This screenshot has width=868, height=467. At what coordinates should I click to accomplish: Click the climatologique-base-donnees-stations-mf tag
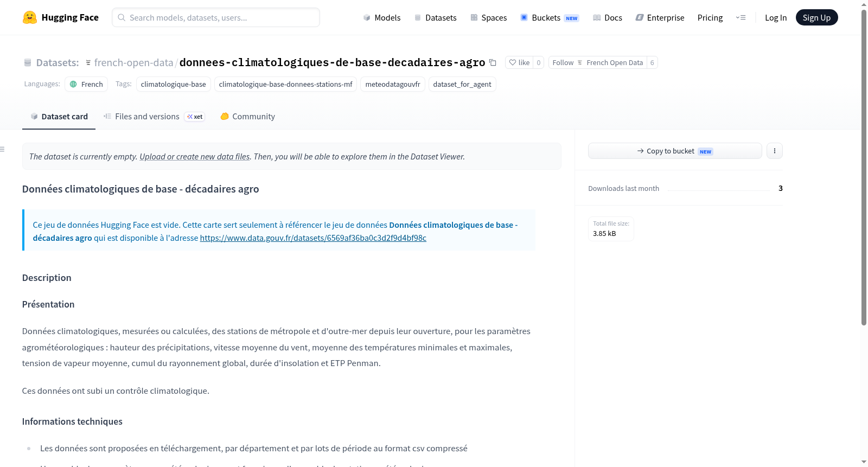(285, 84)
